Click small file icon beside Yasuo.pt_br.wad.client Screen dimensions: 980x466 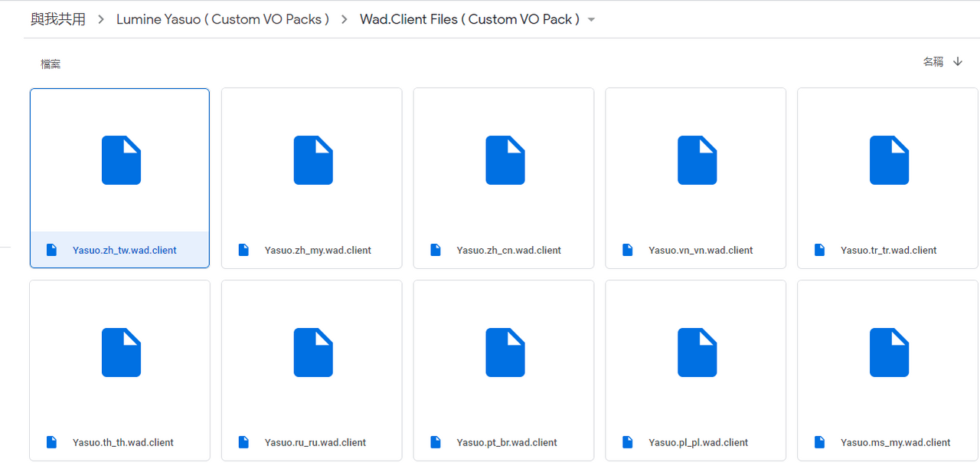[x=436, y=442]
